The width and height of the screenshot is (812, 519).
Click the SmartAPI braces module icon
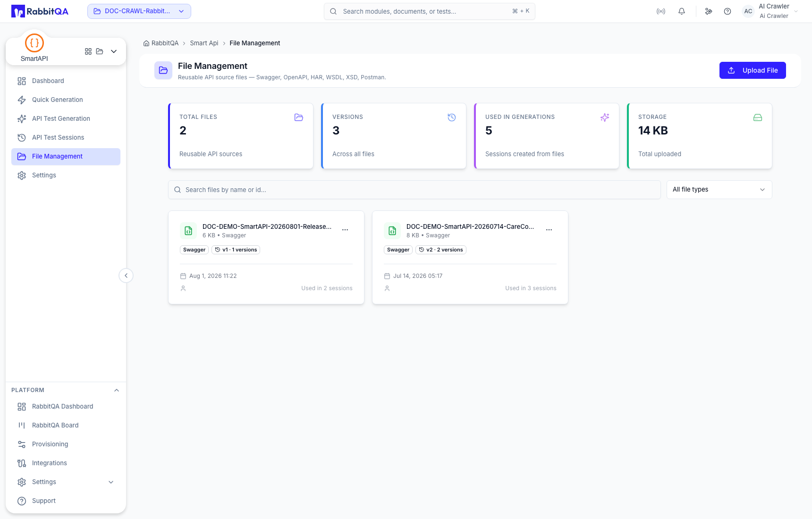click(34, 43)
